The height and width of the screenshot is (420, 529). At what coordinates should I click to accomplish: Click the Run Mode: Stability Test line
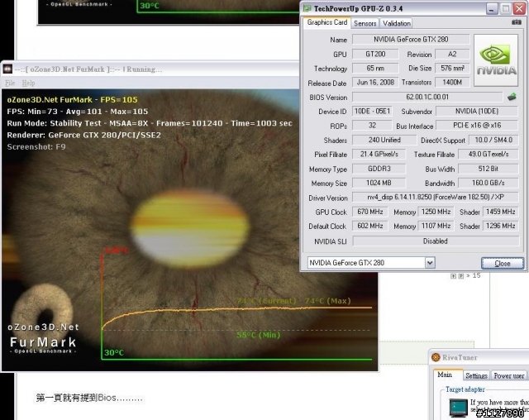click(150, 123)
